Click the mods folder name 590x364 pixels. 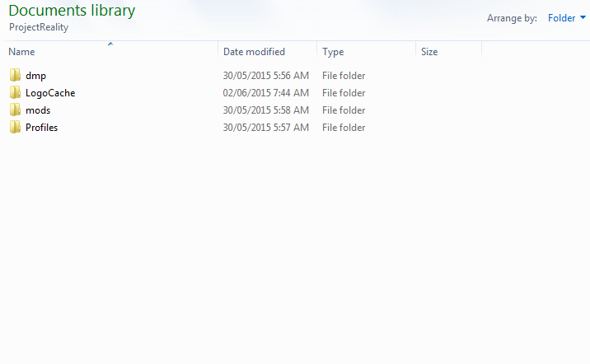[38, 110]
